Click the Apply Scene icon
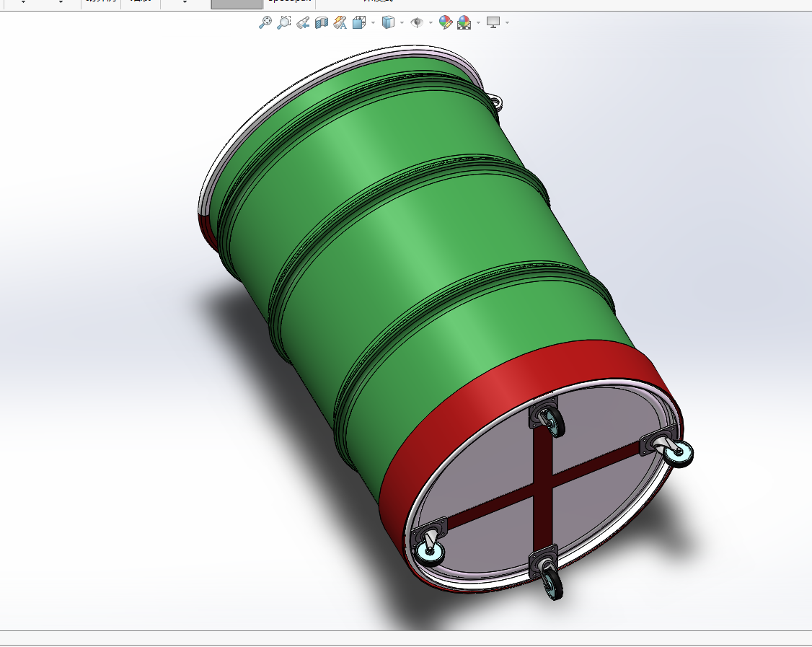812x647 pixels. coord(464,22)
